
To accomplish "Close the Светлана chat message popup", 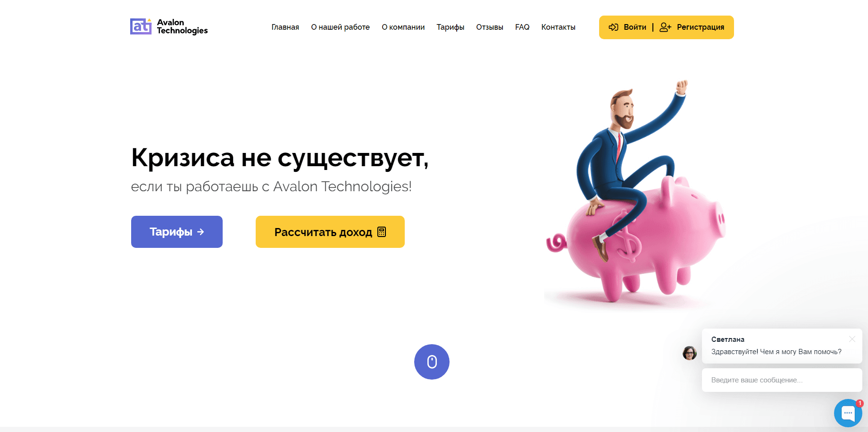I will coord(852,339).
